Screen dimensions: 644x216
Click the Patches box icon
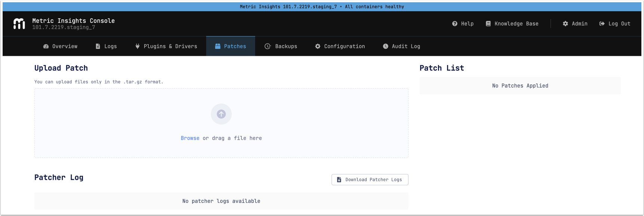218,46
